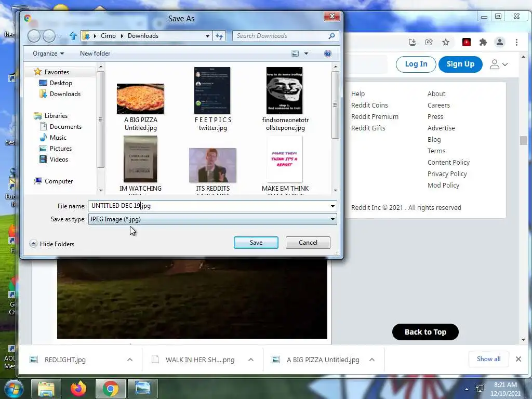Screen dimensions: 532x399
Task: Open File name history dropdown arrow
Action: (x=332, y=206)
